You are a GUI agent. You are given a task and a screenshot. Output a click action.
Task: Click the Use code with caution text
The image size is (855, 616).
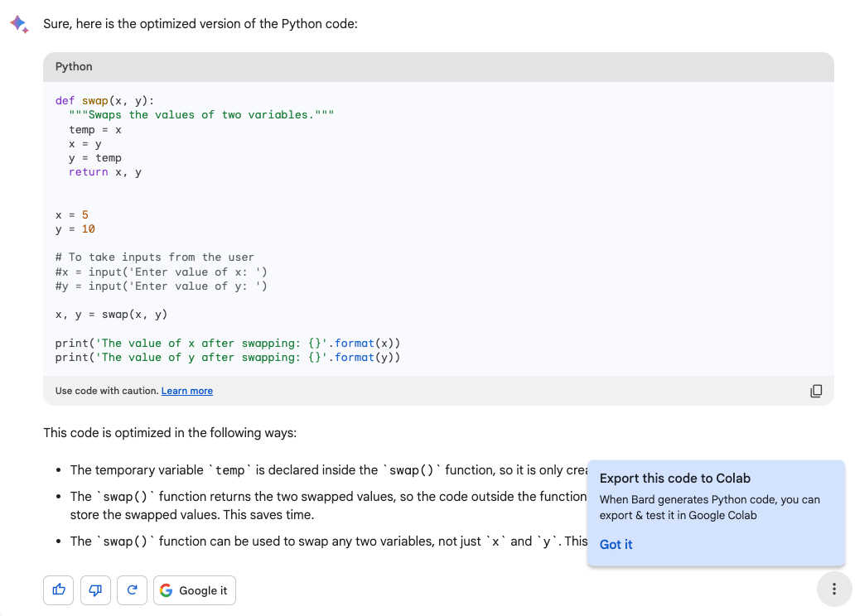click(x=107, y=391)
